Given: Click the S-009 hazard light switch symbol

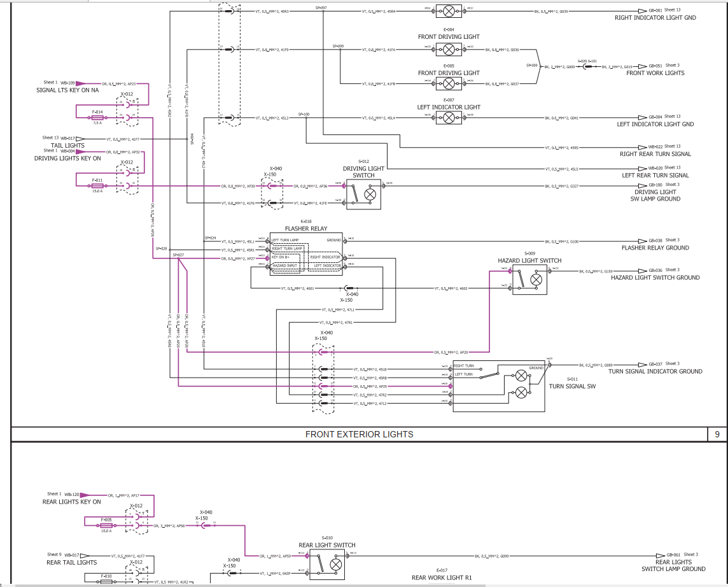Looking at the screenshot, I should tap(529, 279).
